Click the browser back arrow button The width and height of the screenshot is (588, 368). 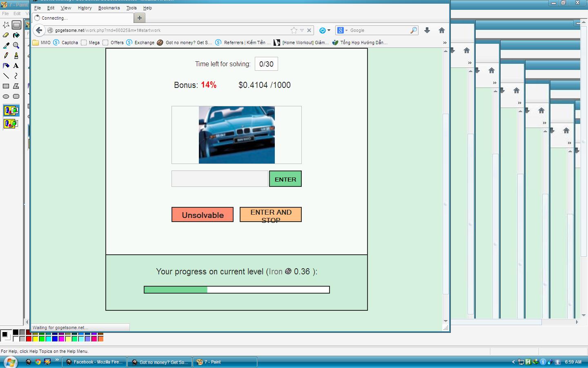point(39,30)
